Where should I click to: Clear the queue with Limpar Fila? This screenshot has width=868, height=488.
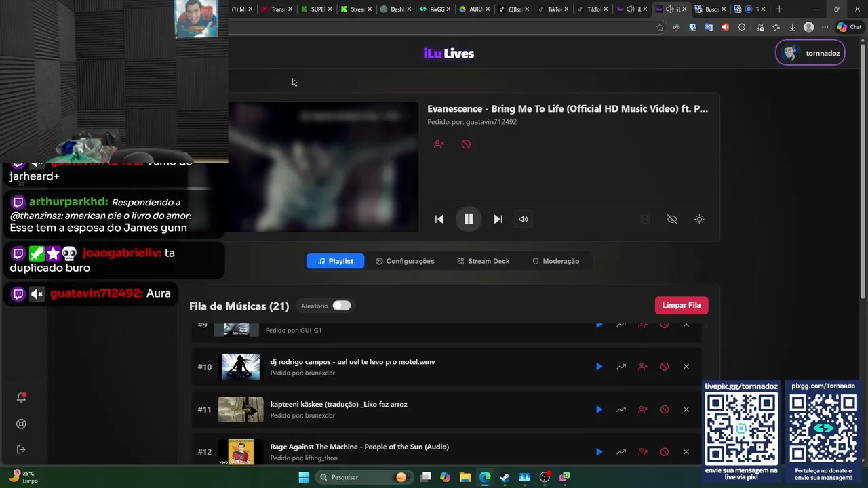click(x=682, y=306)
